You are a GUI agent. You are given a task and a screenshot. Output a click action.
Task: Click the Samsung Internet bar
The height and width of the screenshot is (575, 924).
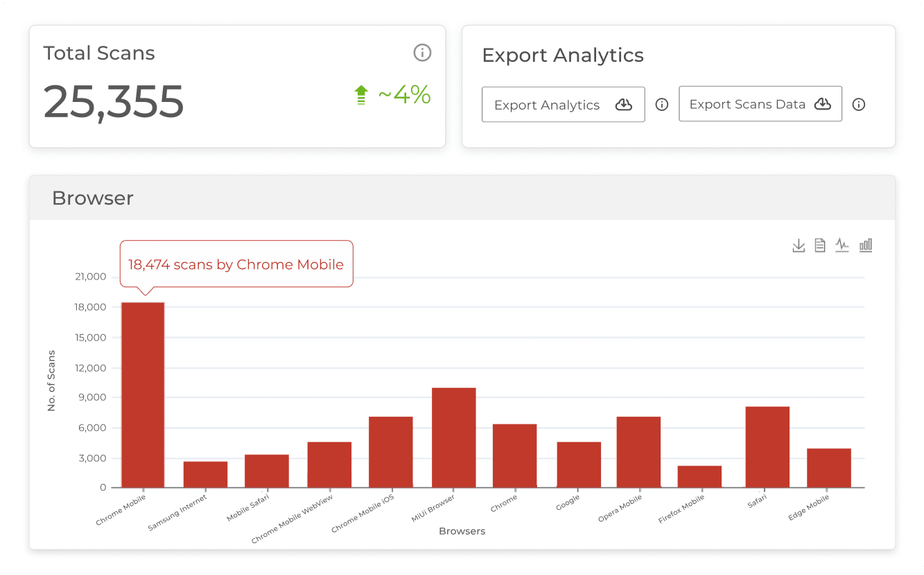click(x=205, y=474)
